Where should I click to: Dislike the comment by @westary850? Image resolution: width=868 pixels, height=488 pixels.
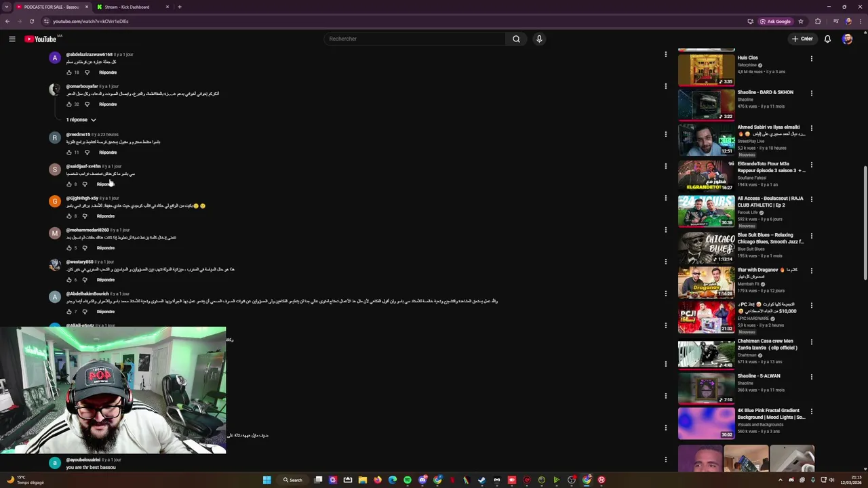pyautogui.click(x=85, y=280)
